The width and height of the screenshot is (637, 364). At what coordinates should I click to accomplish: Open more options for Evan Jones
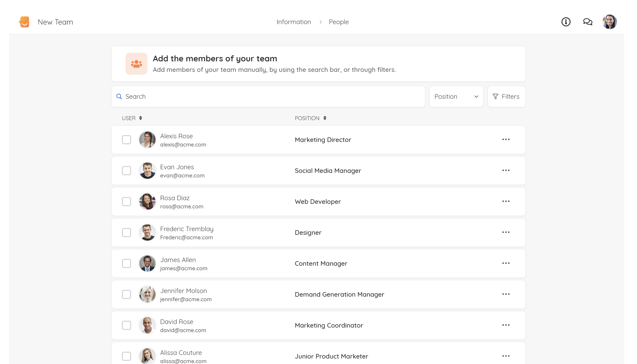[x=506, y=170]
